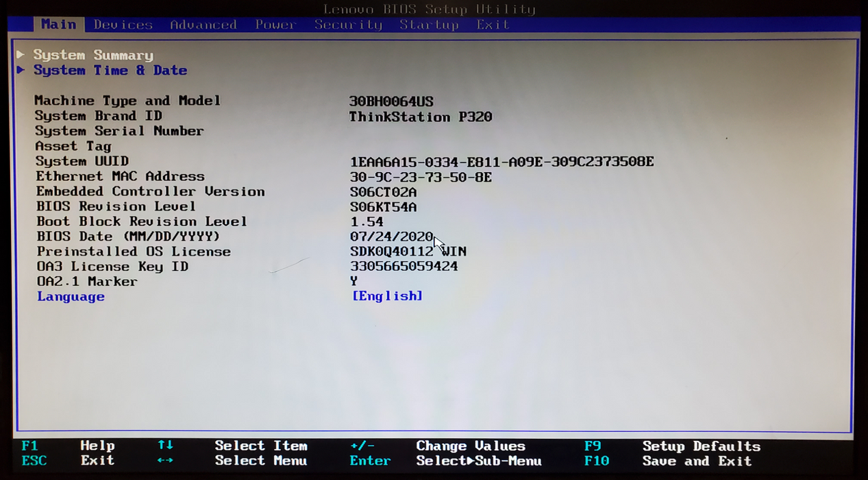868x480 pixels.
Task: Click the 30BH0064US model value
Action: [391, 101]
